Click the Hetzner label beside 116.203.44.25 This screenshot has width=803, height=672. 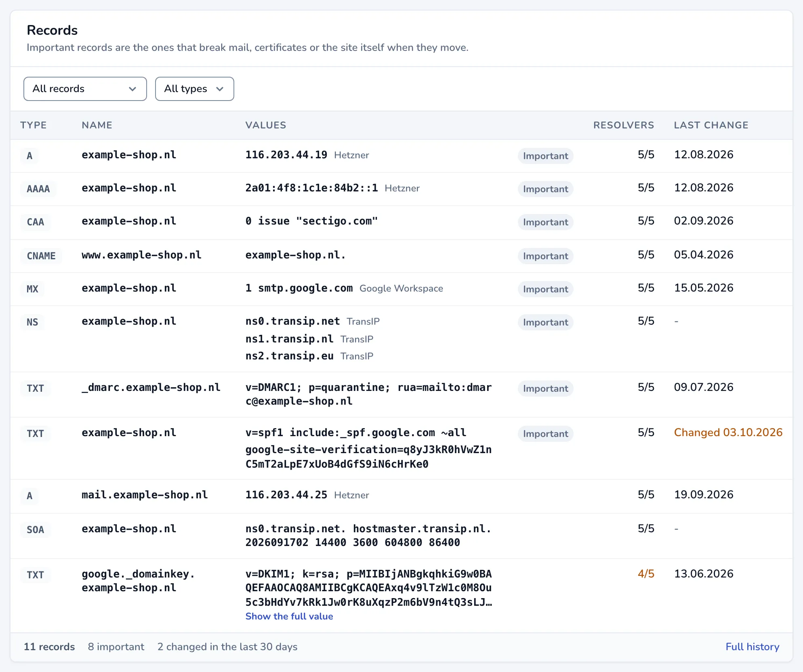[x=351, y=495]
